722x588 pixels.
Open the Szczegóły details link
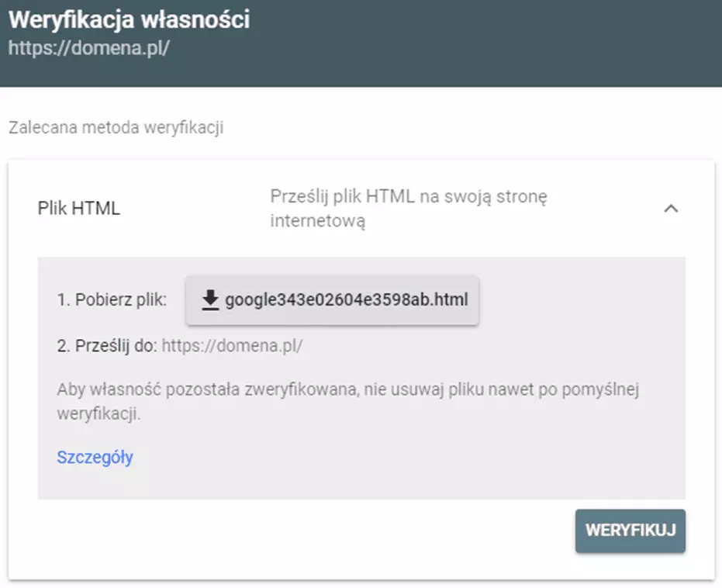click(95, 457)
